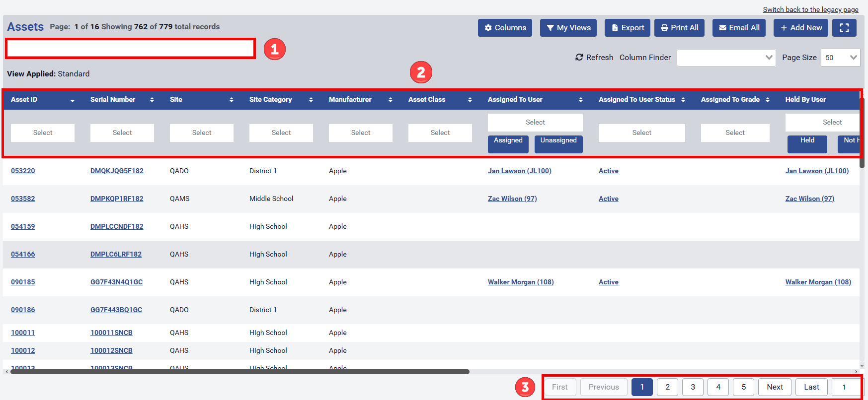Toggle the Held filter button
Screen dimensions: 868x400
point(807,144)
